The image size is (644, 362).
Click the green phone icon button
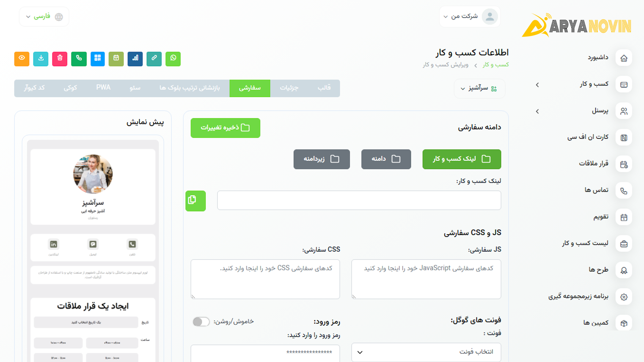(x=79, y=59)
